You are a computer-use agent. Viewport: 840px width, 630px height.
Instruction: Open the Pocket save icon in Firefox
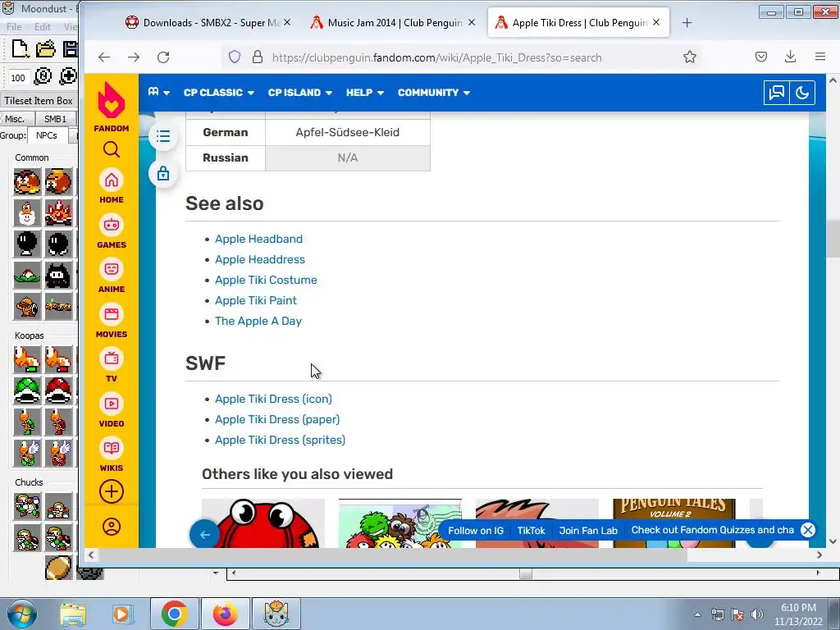[x=760, y=57]
